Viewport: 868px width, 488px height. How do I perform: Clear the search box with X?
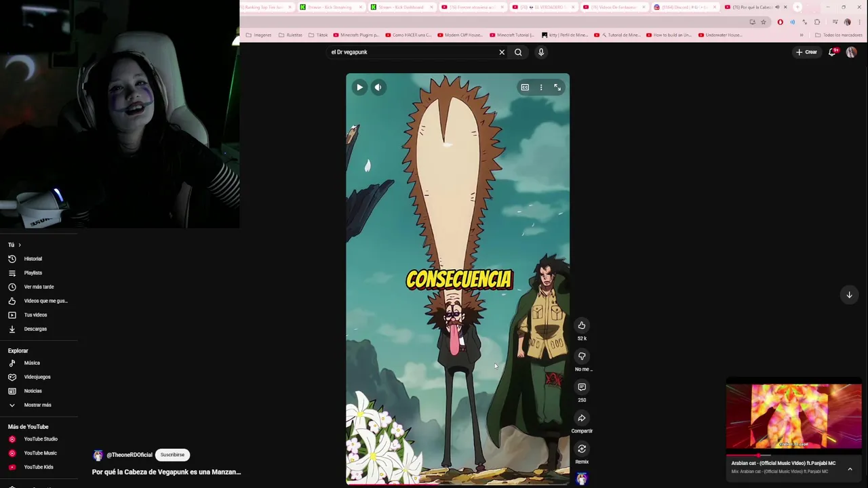[502, 52]
